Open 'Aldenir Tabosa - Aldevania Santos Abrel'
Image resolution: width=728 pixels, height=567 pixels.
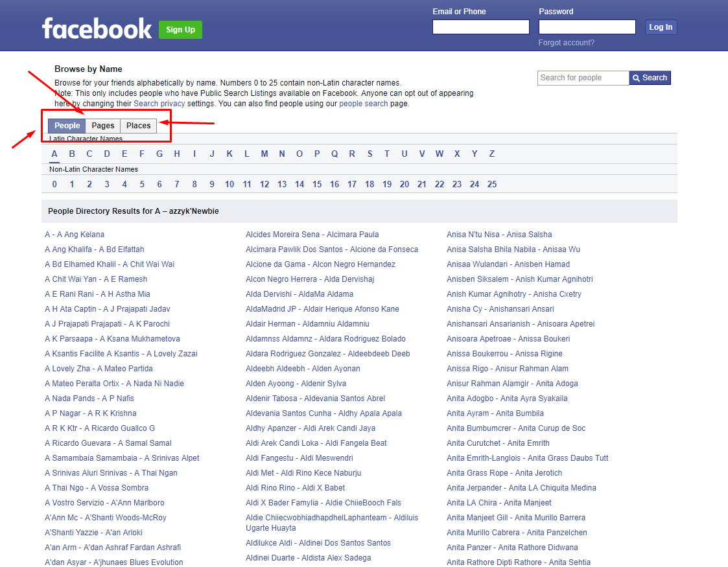pyautogui.click(x=315, y=398)
